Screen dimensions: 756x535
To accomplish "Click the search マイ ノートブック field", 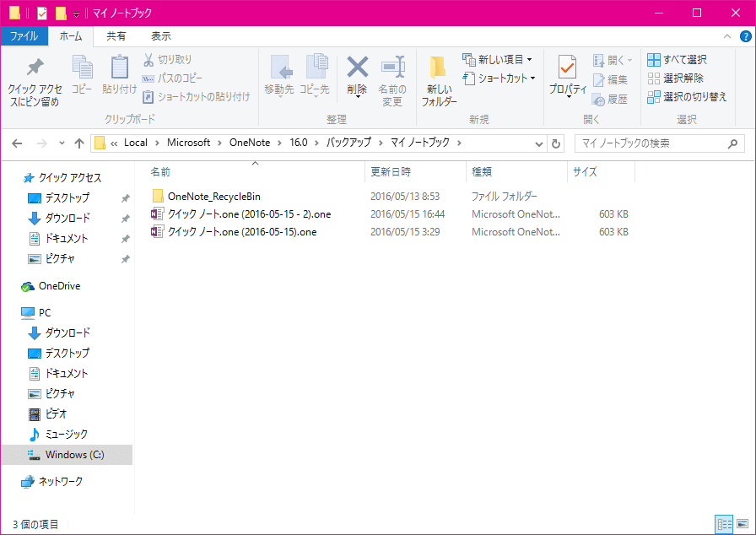I will 658,143.
